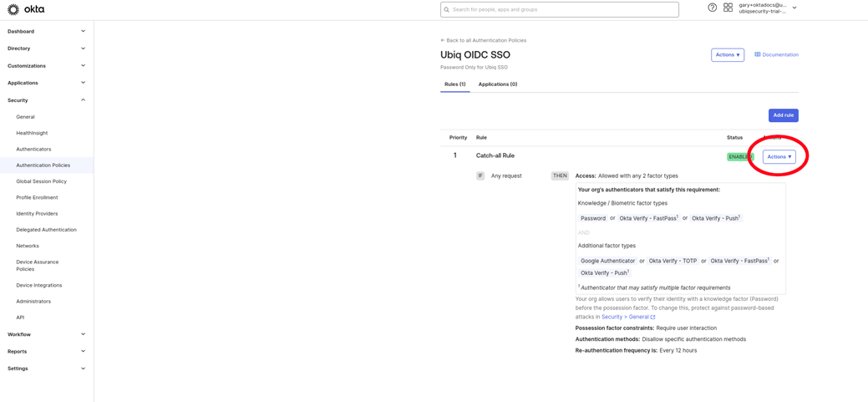Open General under Security
This screenshot has width=868, height=402.
[25, 117]
